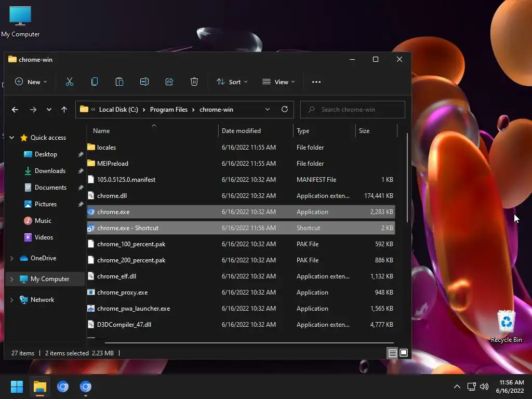Open the Sort dropdown menu
Image resolution: width=532 pixels, height=399 pixels.
point(232,82)
